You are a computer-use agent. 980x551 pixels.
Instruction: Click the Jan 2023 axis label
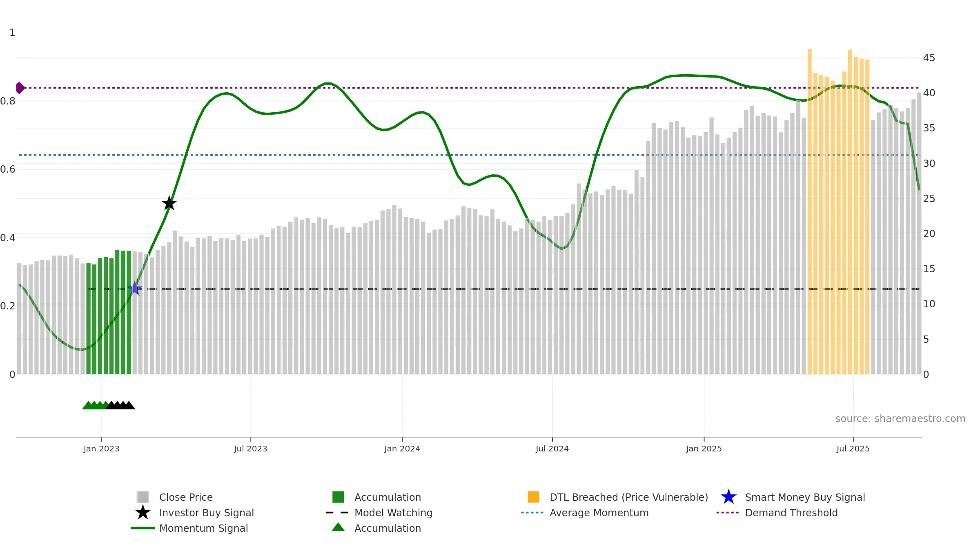click(x=101, y=449)
